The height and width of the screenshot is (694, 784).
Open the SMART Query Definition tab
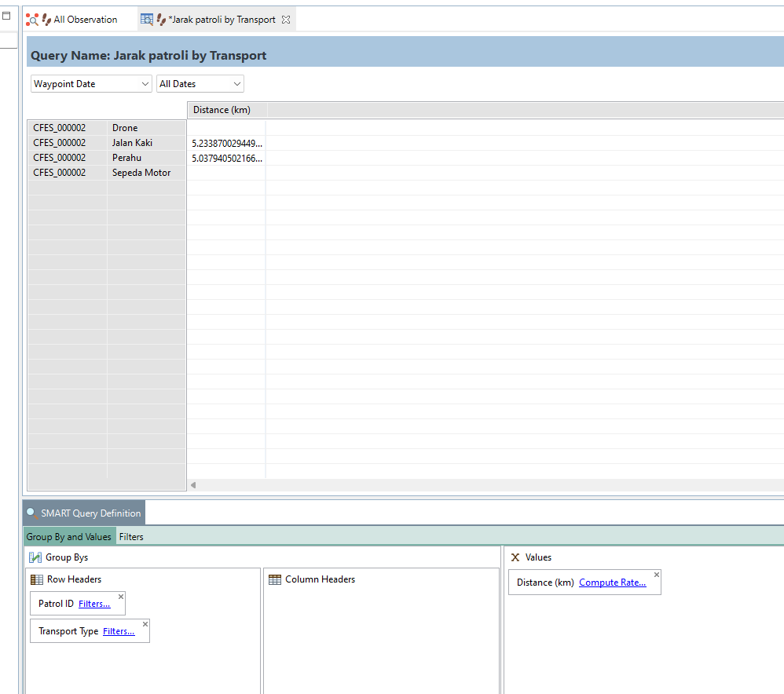point(84,513)
